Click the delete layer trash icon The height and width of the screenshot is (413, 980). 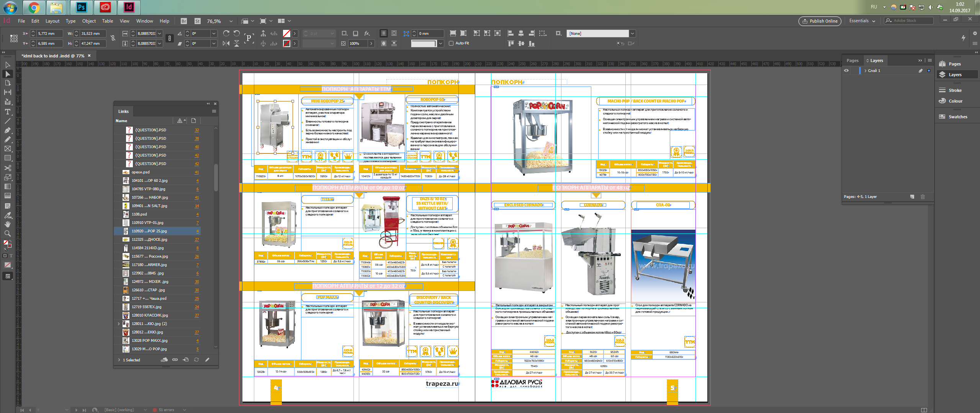tap(923, 197)
